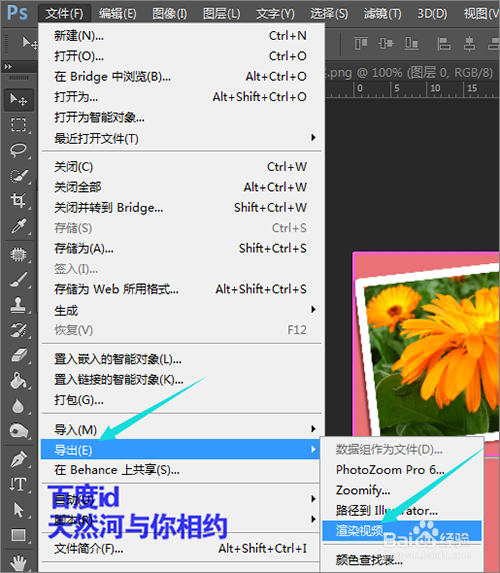
Task: Select the Blur tool
Action: click(18, 406)
